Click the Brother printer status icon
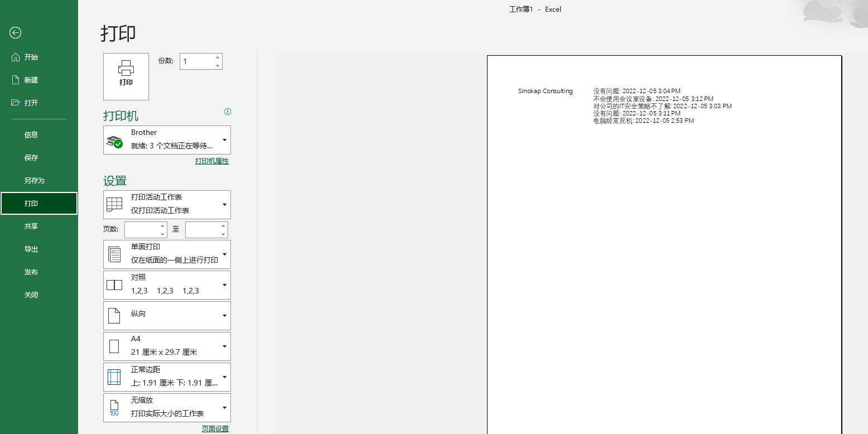 coord(115,141)
